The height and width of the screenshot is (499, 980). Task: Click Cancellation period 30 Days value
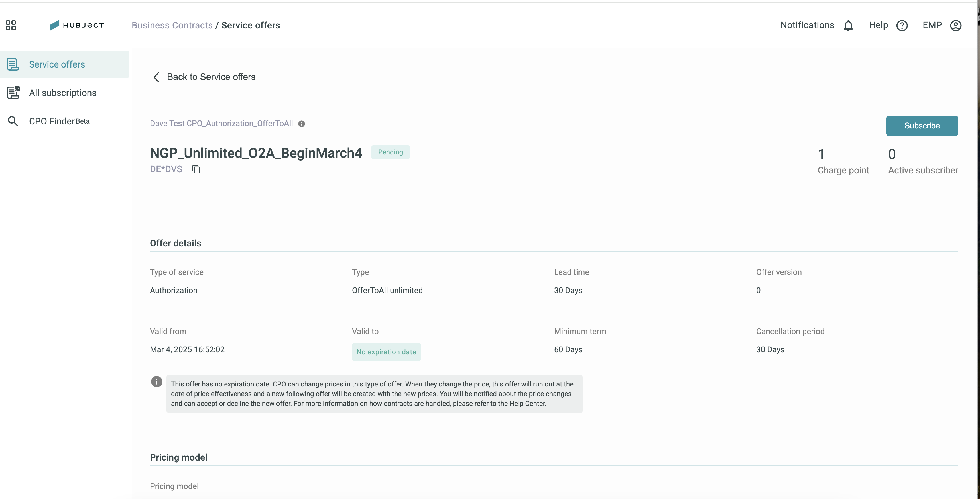click(770, 350)
